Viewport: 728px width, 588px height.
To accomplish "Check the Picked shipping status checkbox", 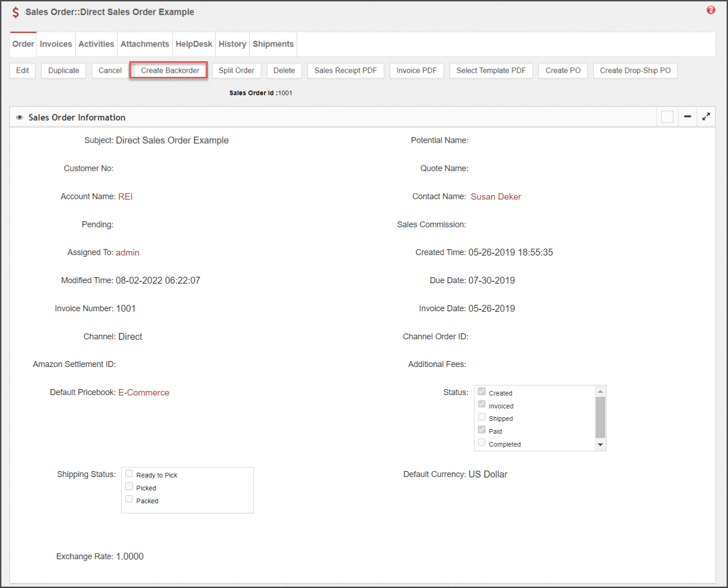I will pyautogui.click(x=129, y=486).
